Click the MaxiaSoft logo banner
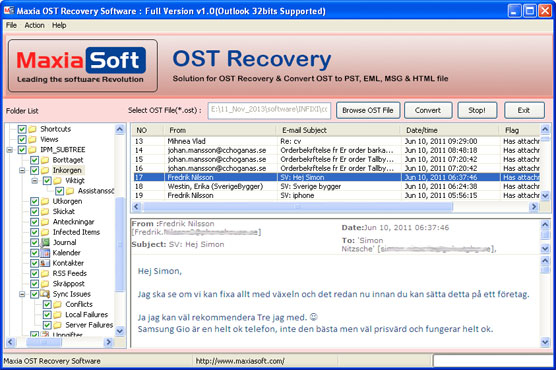The image size is (556, 370). pyautogui.click(x=83, y=66)
